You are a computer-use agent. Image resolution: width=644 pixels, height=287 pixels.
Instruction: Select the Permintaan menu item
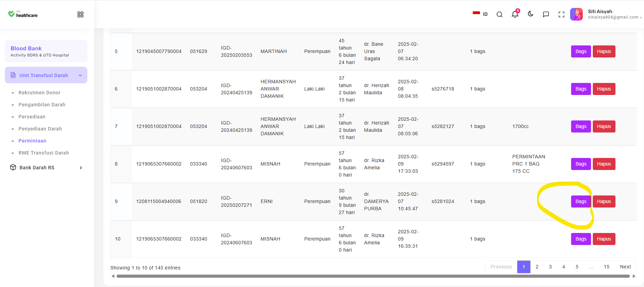point(32,141)
